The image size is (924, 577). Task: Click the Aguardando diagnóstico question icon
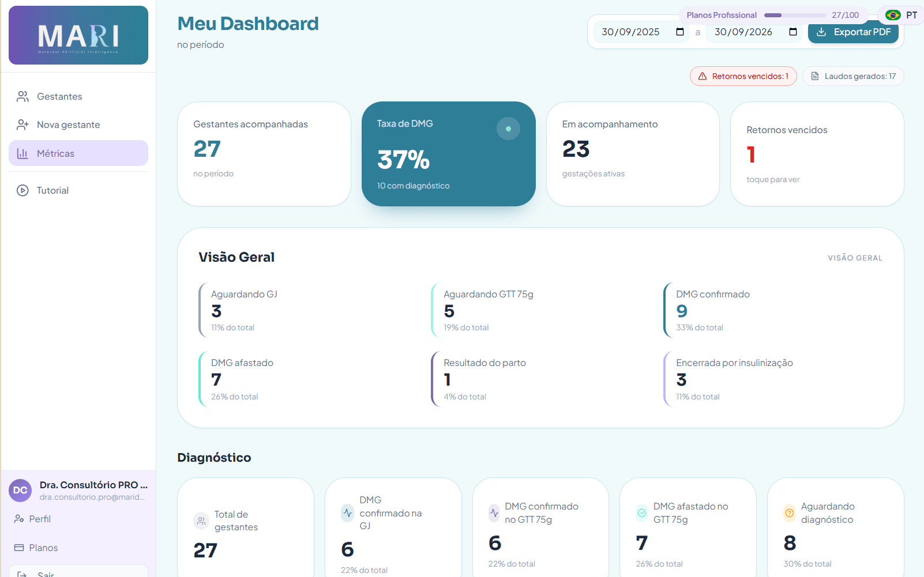(x=790, y=513)
